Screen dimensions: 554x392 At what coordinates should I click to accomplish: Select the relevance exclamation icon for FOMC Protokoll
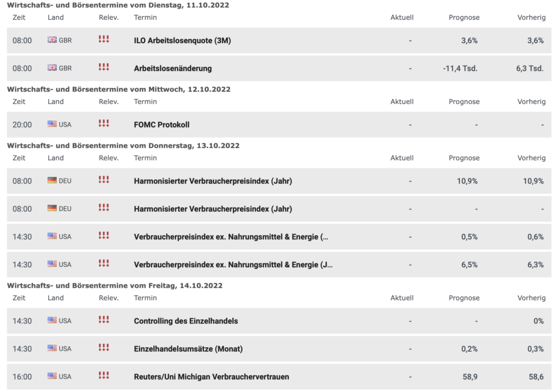104,124
